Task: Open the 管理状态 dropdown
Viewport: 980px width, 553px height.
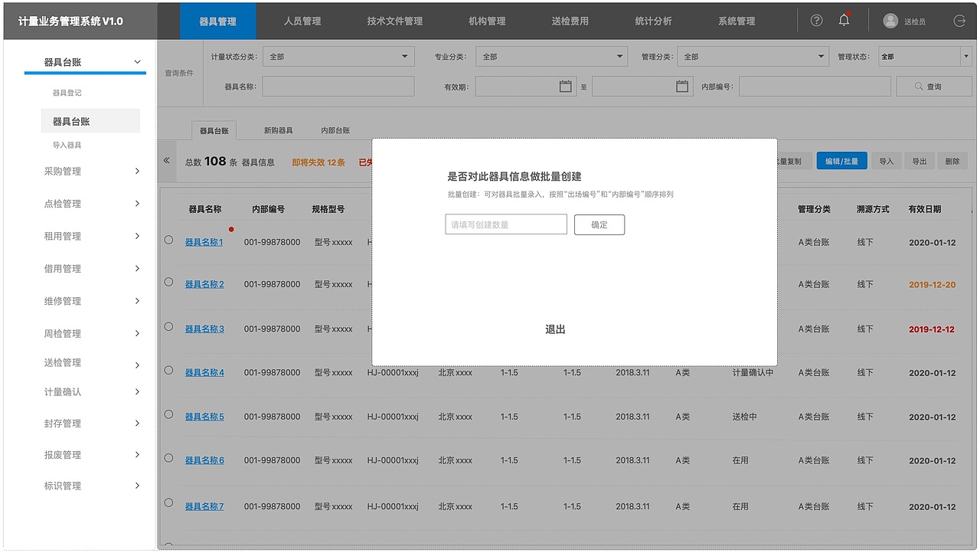Action: pyautogui.click(x=925, y=57)
